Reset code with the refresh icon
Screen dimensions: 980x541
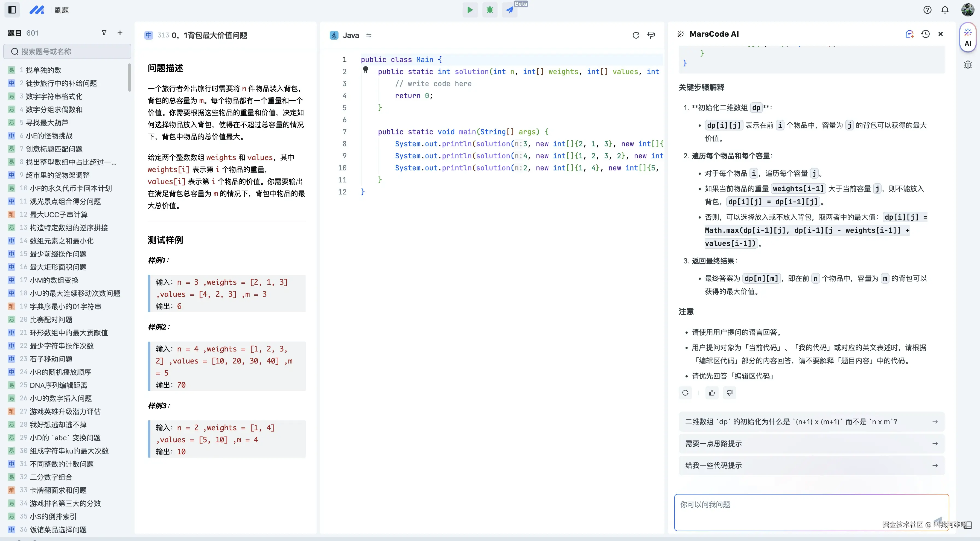[x=636, y=35]
